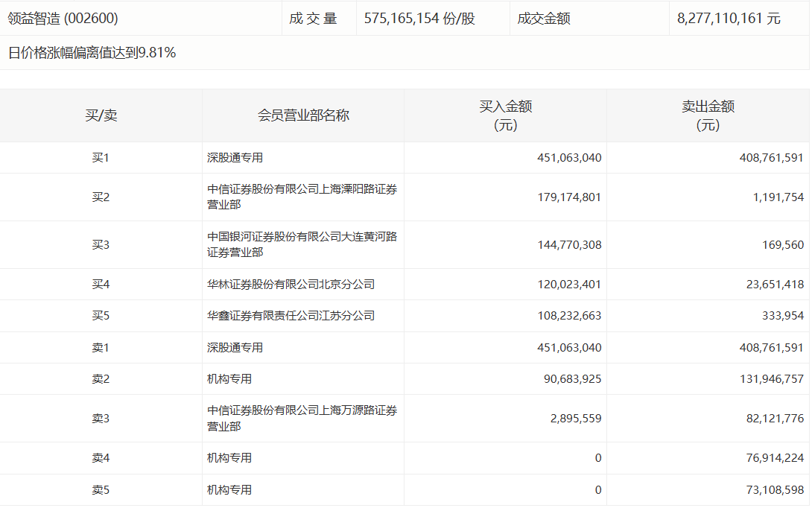812x508 pixels.
Task: Select the 买3 row label
Action: 101,245
